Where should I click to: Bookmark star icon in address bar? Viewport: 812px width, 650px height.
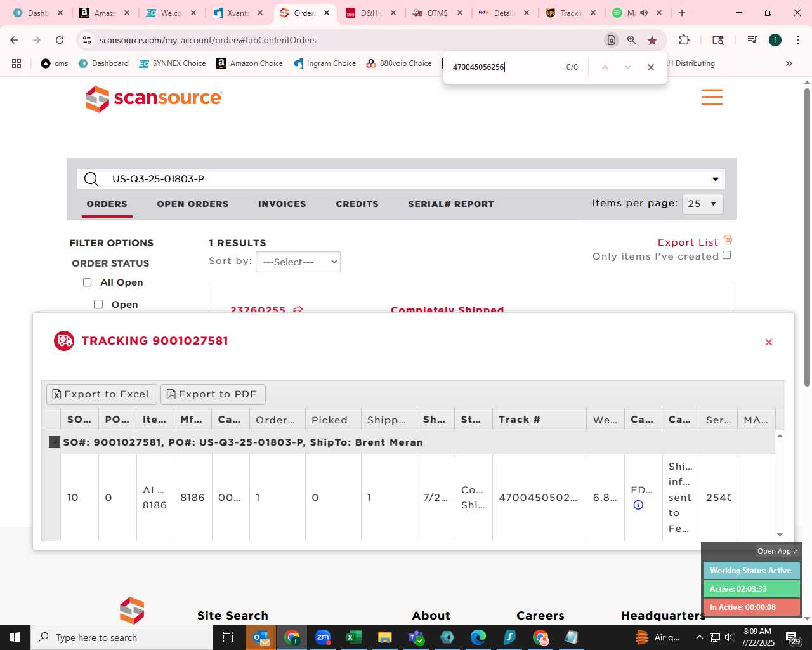(652, 40)
